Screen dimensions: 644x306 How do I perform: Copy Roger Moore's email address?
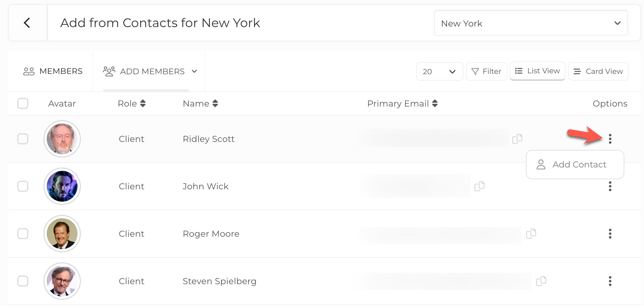[531, 234]
